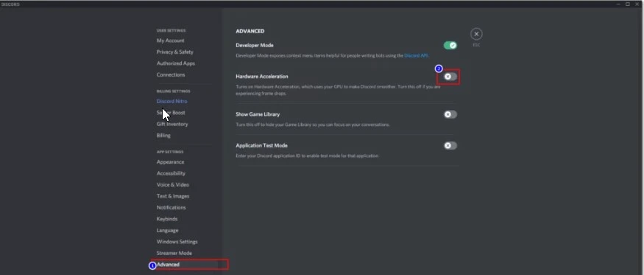Enable Application Test Mode toggle

(x=450, y=146)
